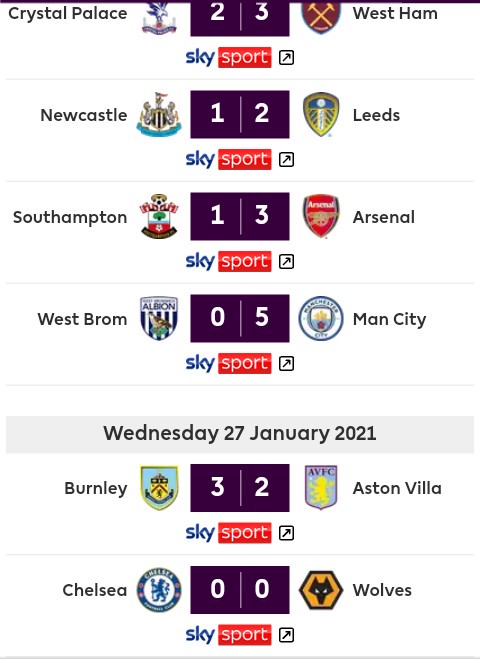Click the Burnley club crest

pos(159,488)
